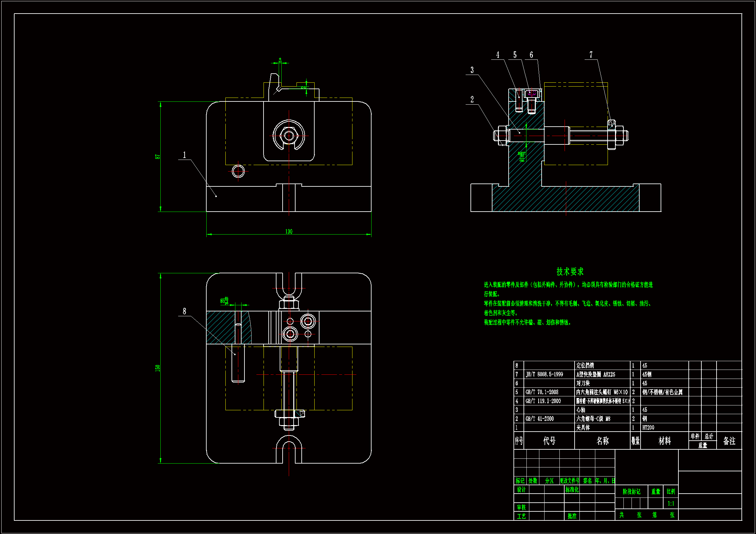Click part balloon number 1
The image size is (756, 534).
(184, 155)
